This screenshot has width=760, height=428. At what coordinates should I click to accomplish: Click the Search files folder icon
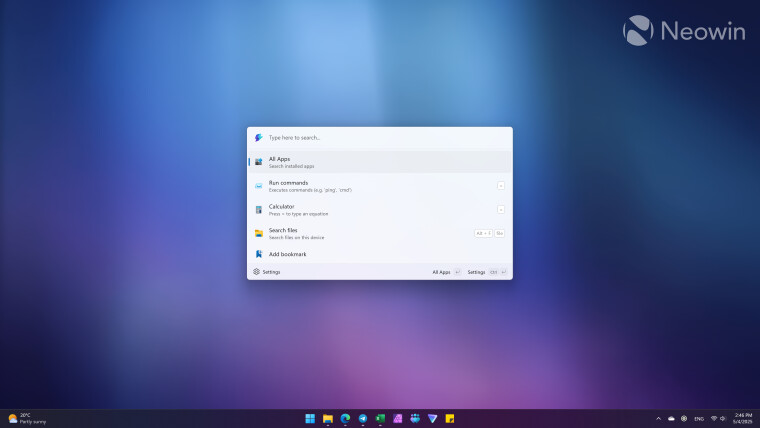click(258, 233)
